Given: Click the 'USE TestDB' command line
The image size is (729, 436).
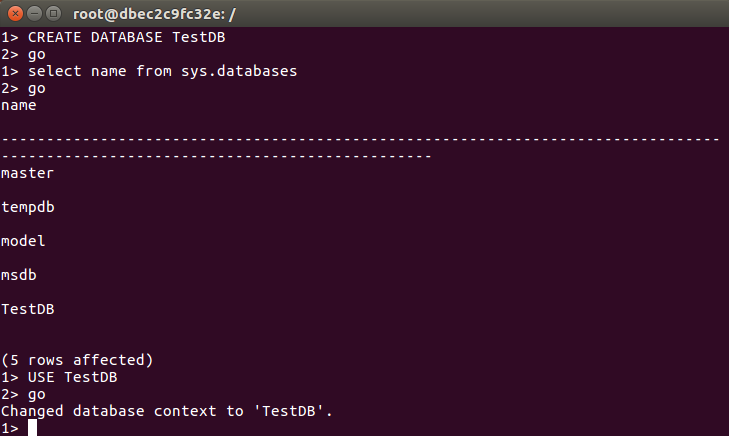Looking at the screenshot, I should click(59, 377).
